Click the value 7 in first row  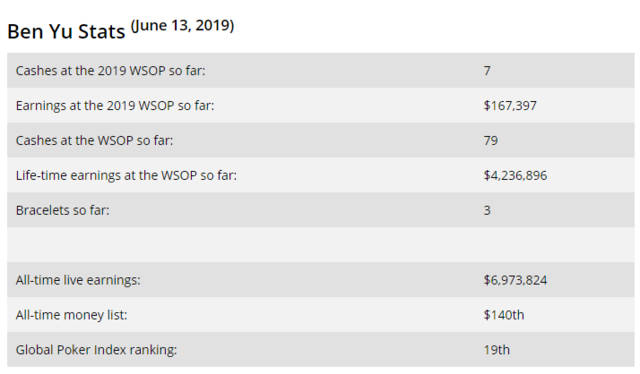[x=487, y=71]
